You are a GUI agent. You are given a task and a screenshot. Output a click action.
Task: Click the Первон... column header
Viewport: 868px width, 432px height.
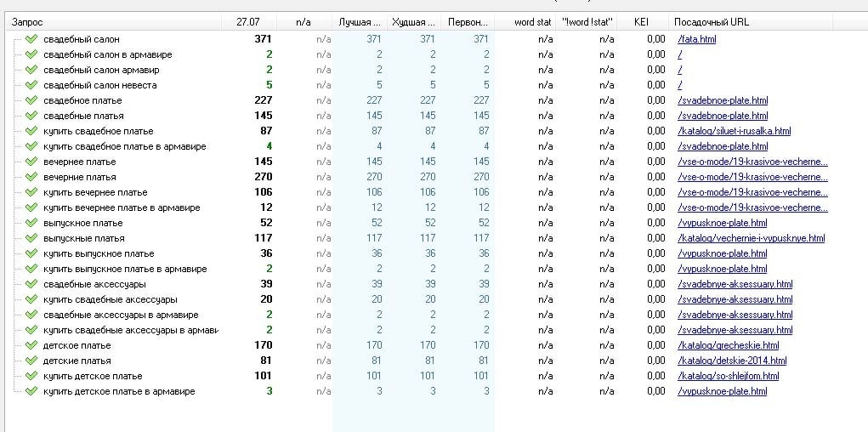468,22
